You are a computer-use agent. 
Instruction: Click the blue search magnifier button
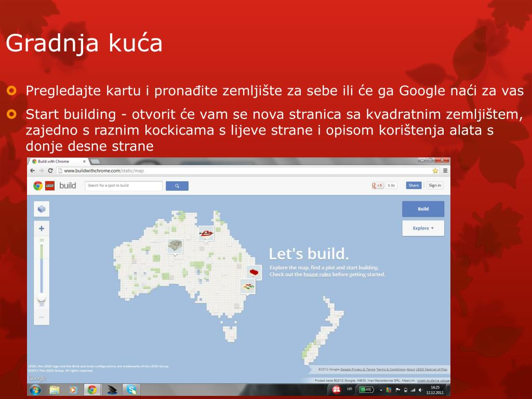pos(177,186)
